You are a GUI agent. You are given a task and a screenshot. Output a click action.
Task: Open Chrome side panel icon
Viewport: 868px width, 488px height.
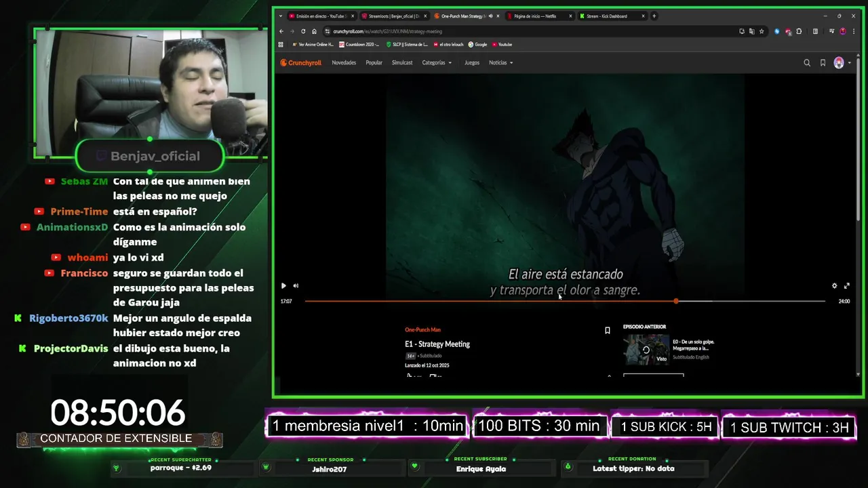(x=815, y=31)
